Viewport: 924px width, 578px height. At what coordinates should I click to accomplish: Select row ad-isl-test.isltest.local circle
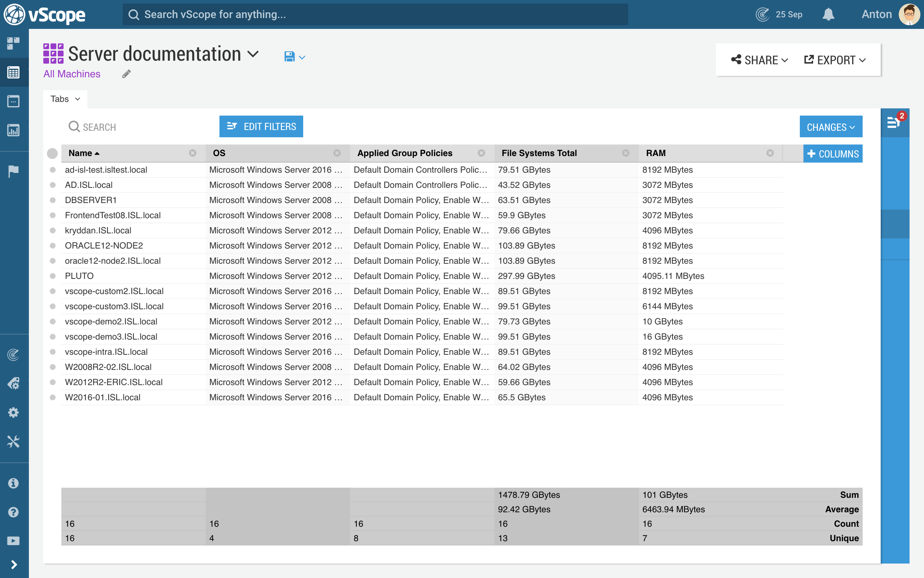[x=53, y=170]
